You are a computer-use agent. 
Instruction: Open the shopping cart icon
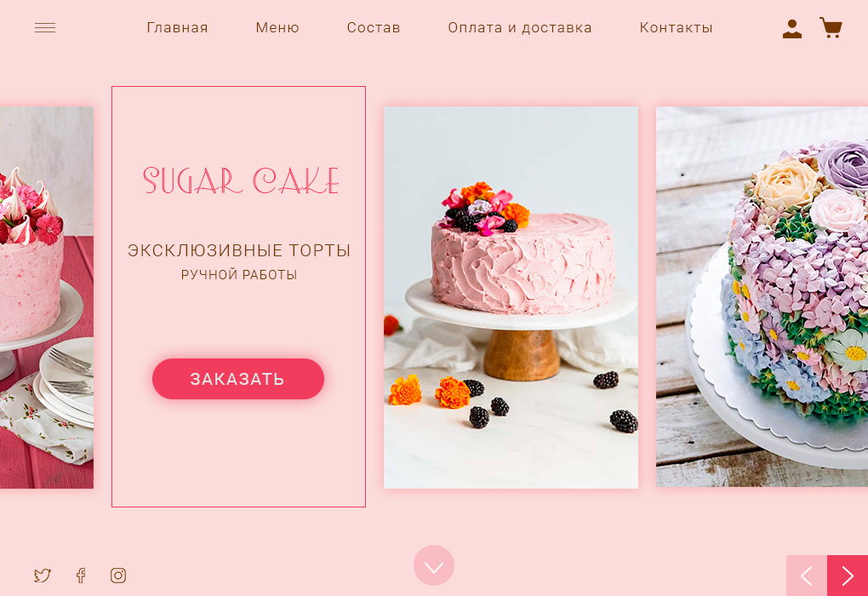(x=831, y=28)
